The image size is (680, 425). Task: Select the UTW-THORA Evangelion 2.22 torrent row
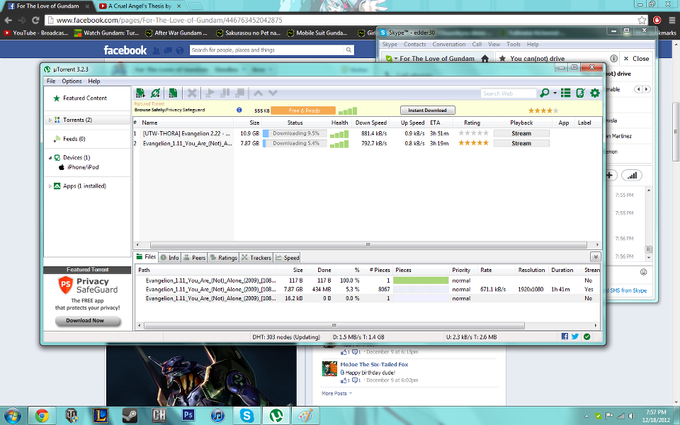pyautogui.click(x=367, y=133)
